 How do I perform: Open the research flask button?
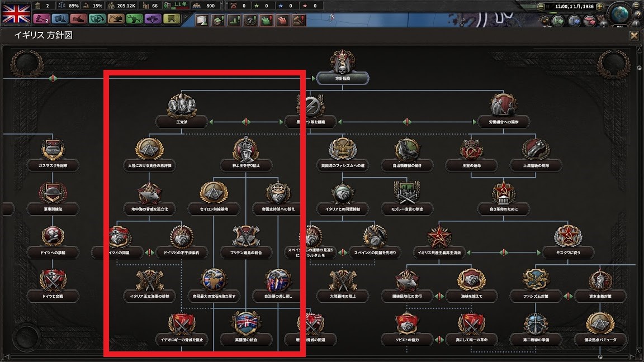60,19
